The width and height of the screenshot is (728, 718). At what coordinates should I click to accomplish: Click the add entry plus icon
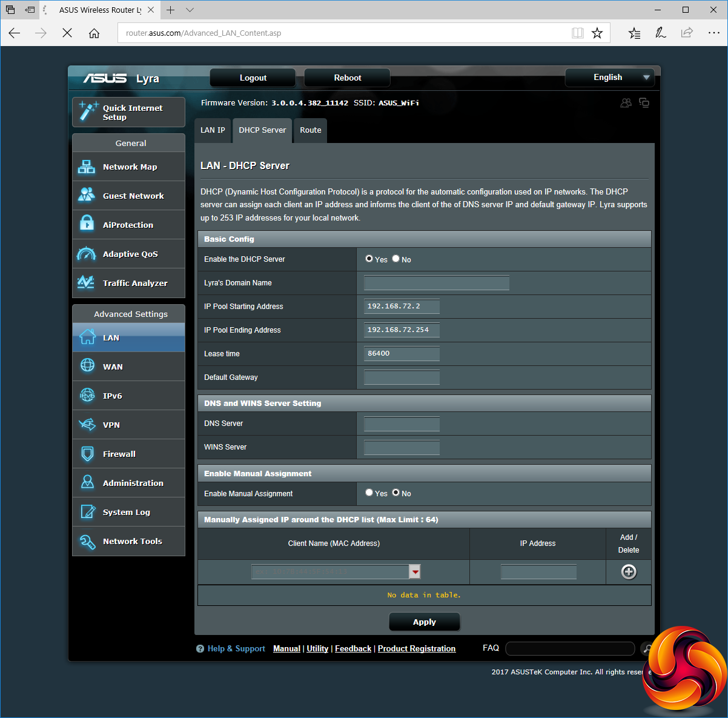(x=629, y=572)
